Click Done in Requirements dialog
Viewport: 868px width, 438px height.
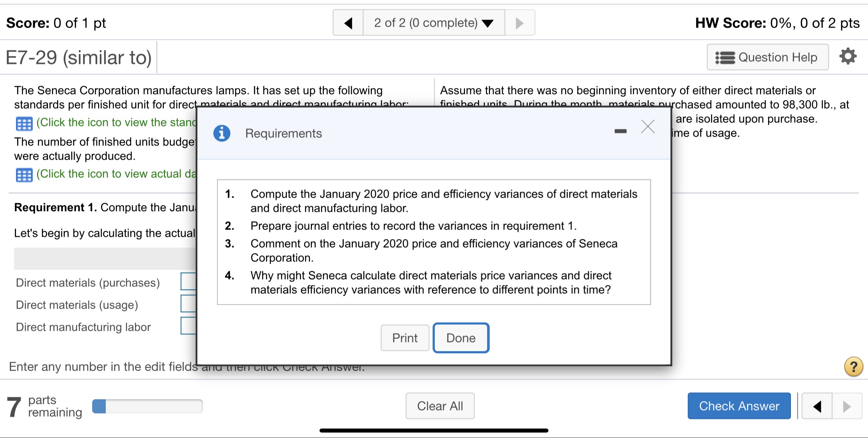coord(461,338)
